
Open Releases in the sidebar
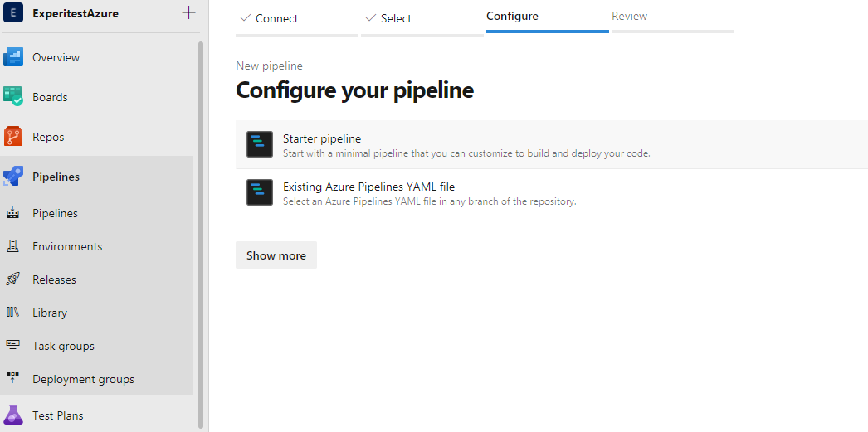[x=54, y=279]
